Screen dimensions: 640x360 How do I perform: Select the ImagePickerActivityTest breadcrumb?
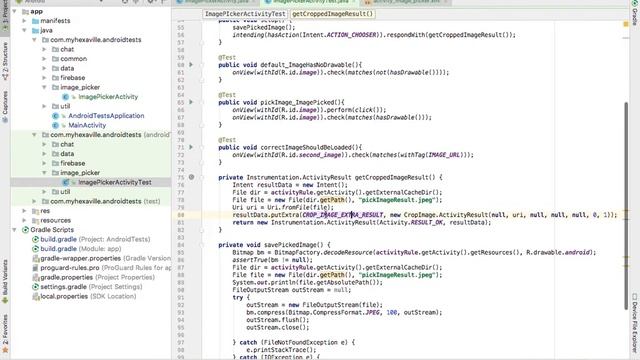coord(245,14)
